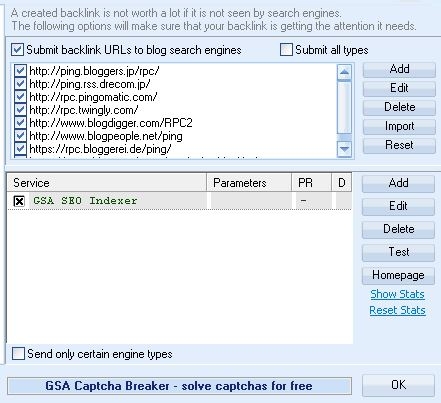Enable Send only certain engine types
Image resolution: width=441 pixels, height=403 pixels.
click(18, 354)
